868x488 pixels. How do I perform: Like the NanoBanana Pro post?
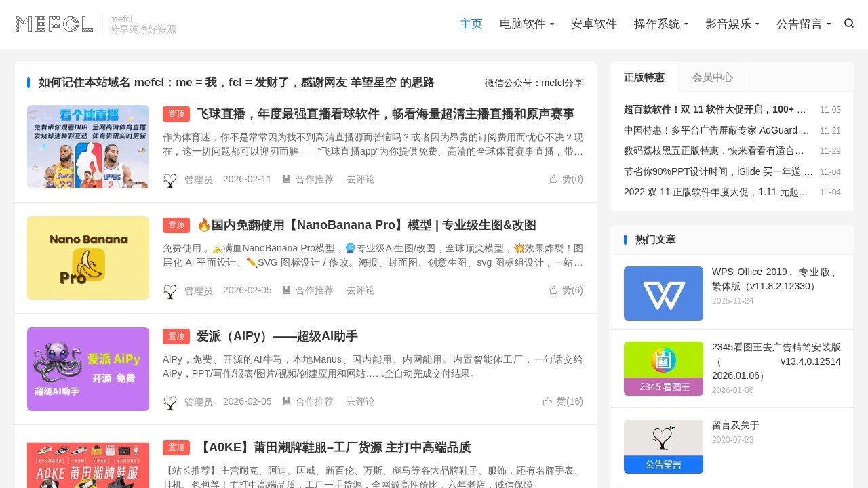[x=553, y=290]
